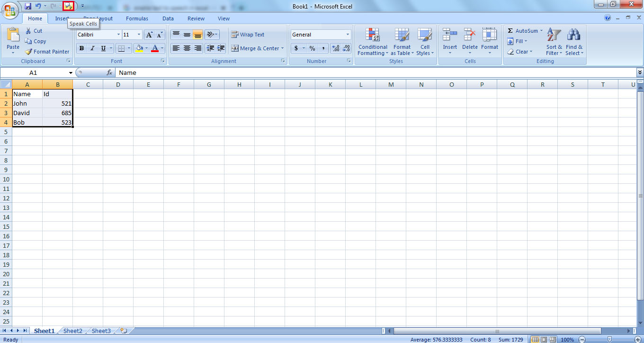Click the Speak Cells icon
644x343 pixels.
tap(69, 6)
